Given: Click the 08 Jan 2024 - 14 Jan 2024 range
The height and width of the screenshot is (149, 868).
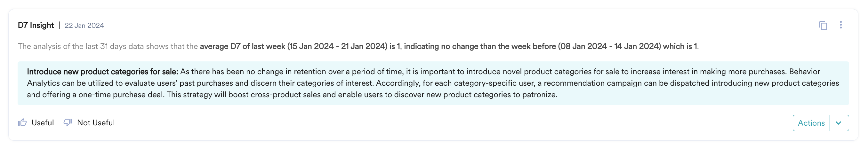Looking at the screenshot, I should pos(609,46).
